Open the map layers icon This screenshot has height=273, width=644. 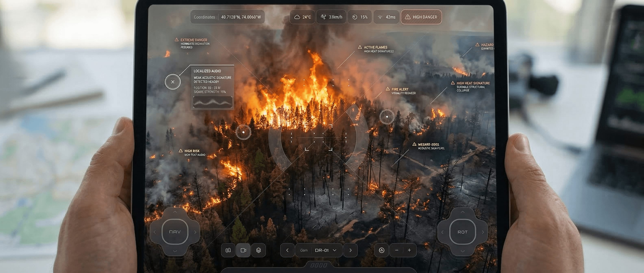coord(259,250)
